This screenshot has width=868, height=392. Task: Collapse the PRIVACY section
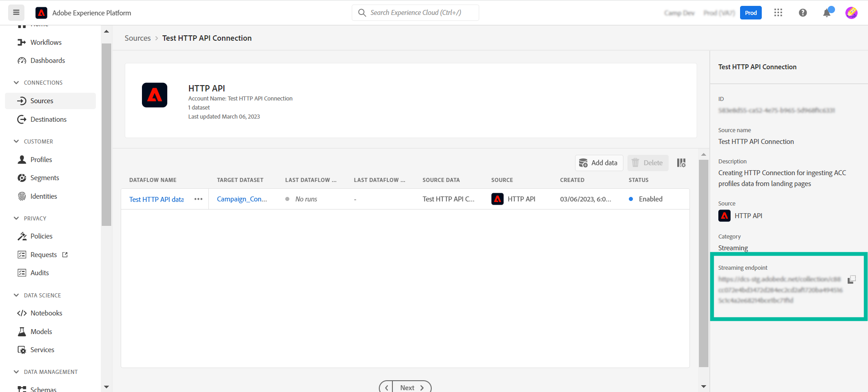click(16, 218)
